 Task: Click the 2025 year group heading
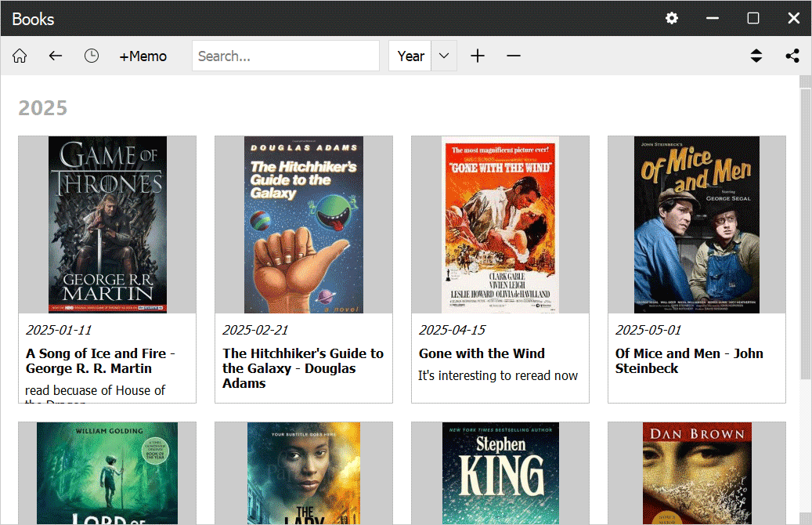pyautogui.click(x=43, y=108)
